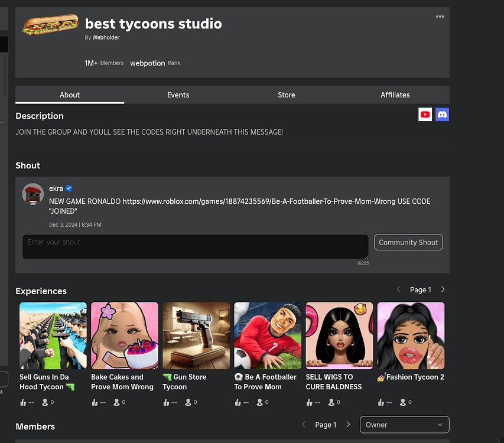Go to previous Experiences page arrow
504x443 pixels.
coord(398,289)
